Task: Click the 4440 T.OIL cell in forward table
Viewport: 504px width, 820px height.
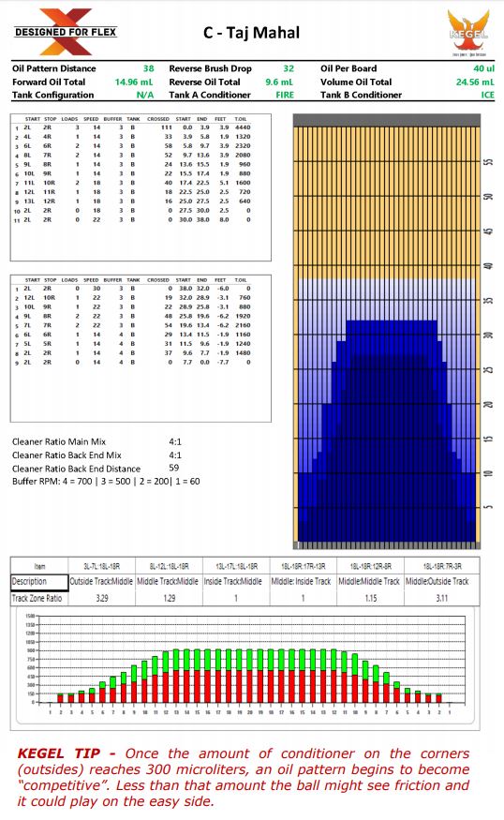Action: pos(243,127)
